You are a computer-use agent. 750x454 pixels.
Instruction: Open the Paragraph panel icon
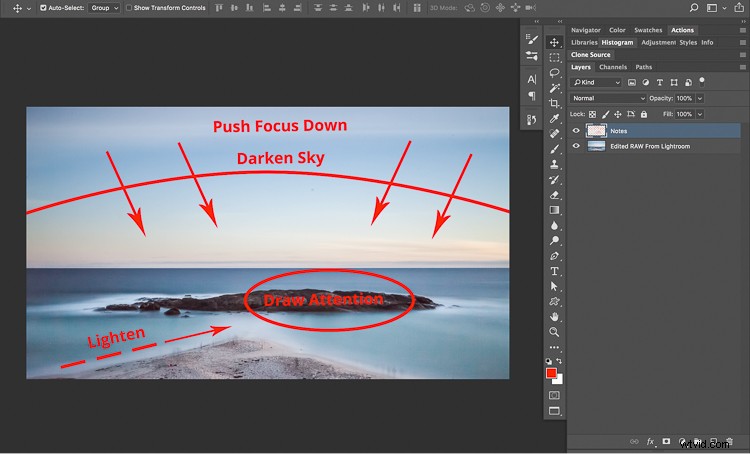tap(531, 96)
